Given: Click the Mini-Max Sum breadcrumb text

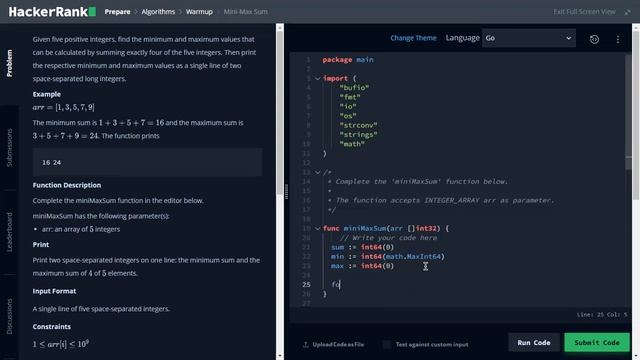Looking at the screenshot, I should click(x=246, y=12).
